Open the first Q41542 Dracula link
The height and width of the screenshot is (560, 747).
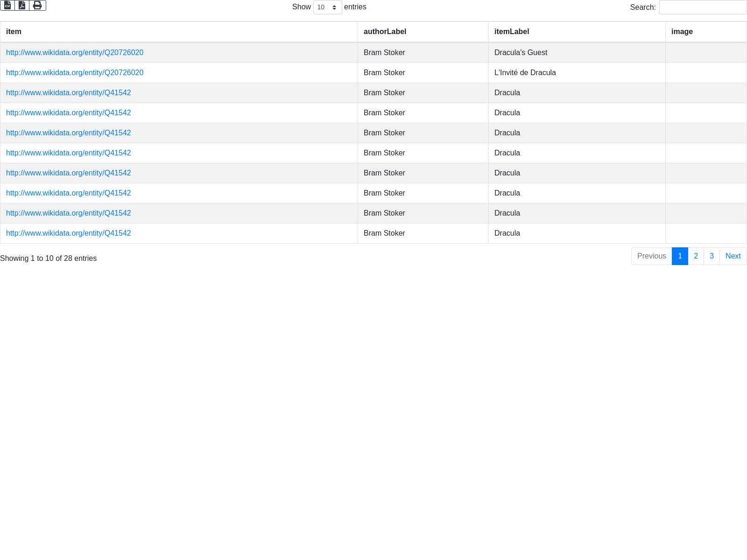[x=68, y=93]
